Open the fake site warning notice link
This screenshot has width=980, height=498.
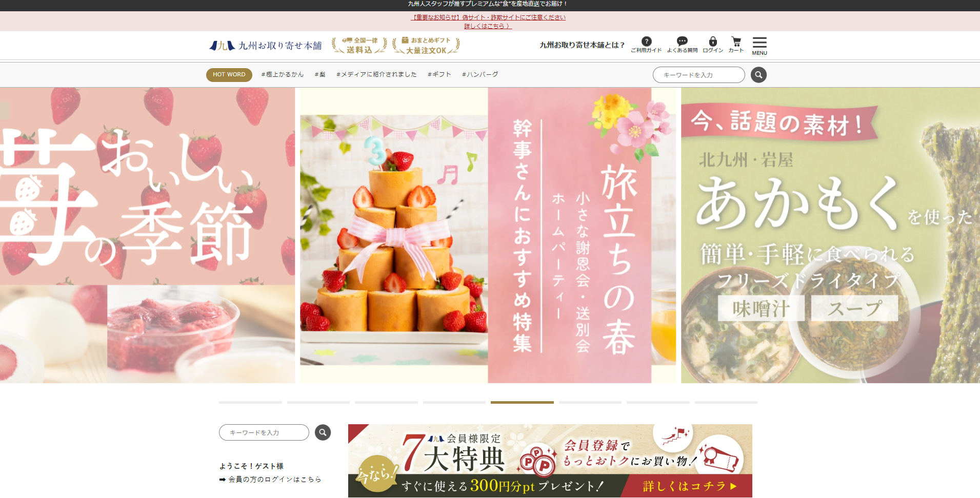point(488,17)
